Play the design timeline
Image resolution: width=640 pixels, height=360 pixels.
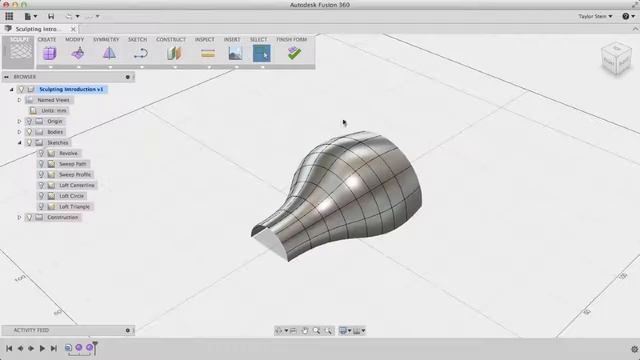[42, 348]
